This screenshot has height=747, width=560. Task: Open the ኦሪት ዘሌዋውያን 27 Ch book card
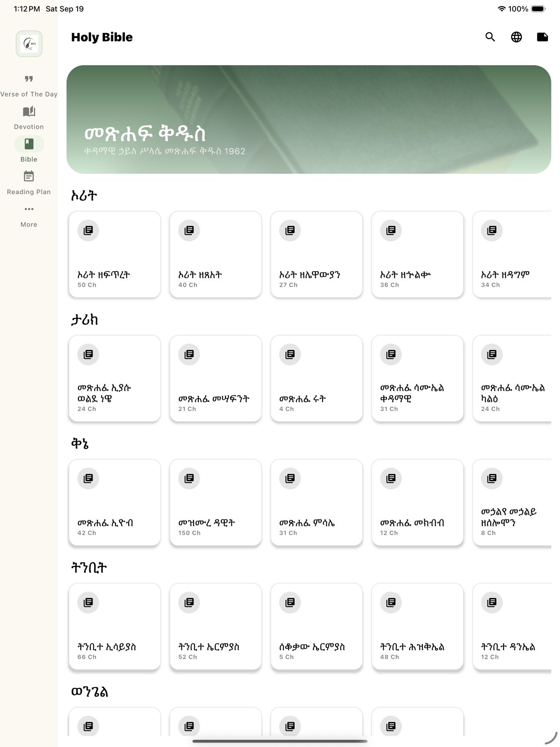pos(316,255)
